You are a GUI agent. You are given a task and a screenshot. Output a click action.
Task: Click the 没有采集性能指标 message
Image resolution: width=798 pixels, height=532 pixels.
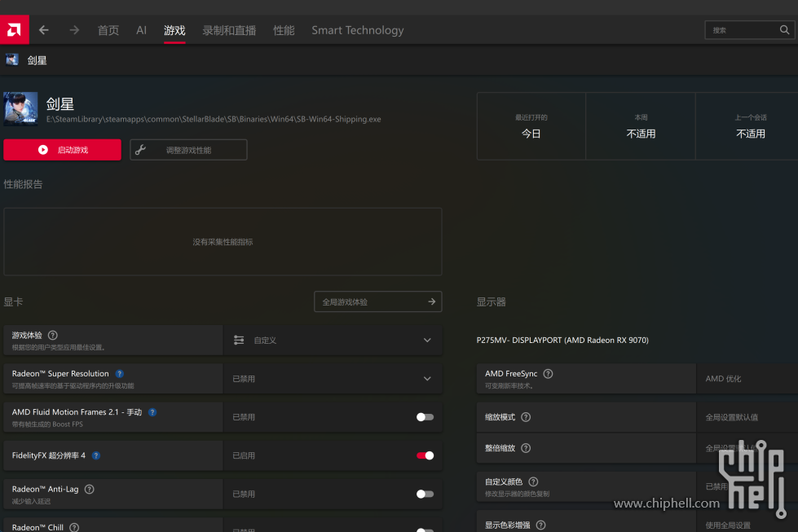coord(223,242)
